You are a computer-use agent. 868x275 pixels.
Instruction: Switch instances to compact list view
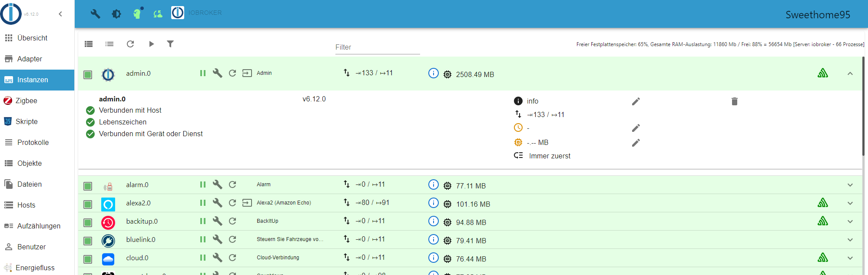(109, 44)
